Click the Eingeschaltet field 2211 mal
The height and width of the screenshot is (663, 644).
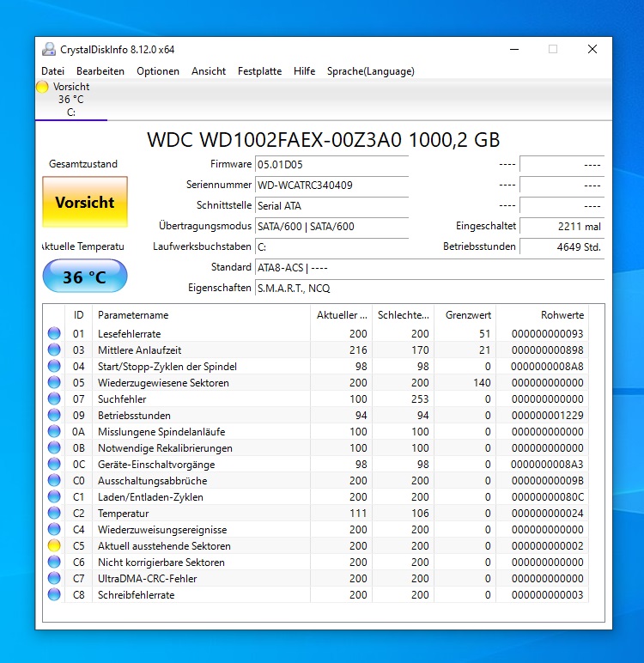tap(562, 226)
